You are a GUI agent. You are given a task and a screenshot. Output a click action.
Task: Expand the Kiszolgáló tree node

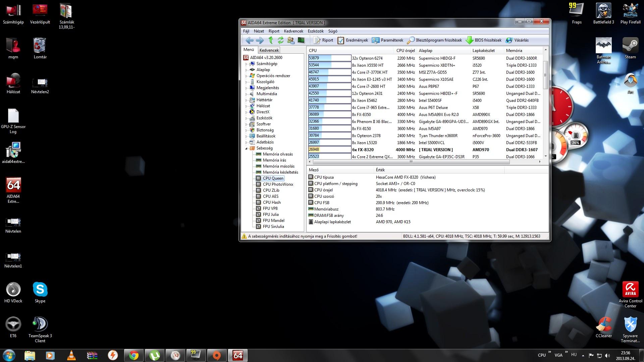point(246,82)
